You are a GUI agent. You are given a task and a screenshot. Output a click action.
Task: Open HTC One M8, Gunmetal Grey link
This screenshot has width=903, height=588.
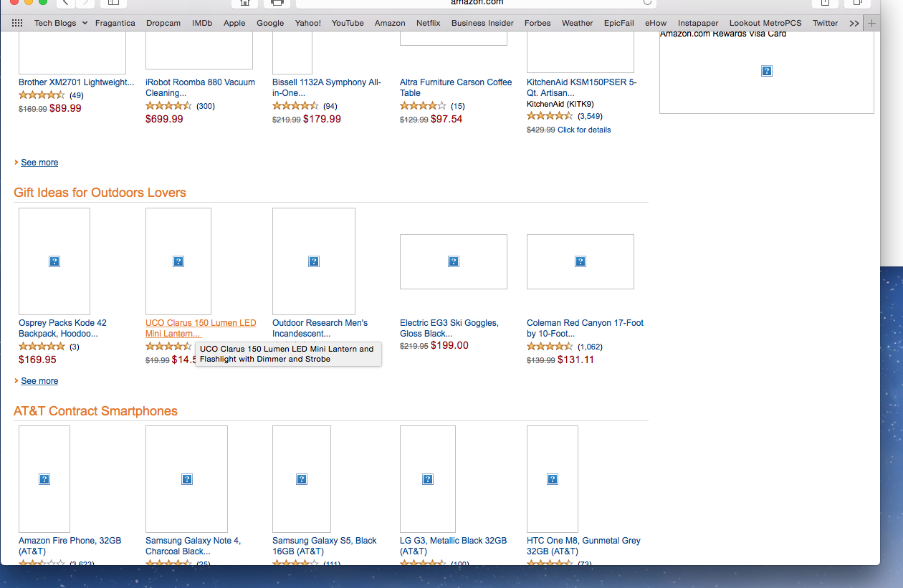coord(583,546)
